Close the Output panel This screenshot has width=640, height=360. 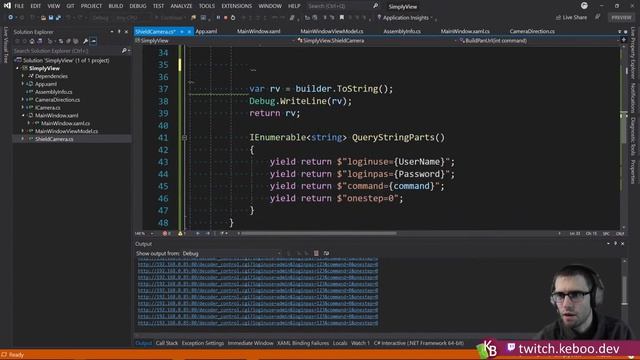pos(622,244)
